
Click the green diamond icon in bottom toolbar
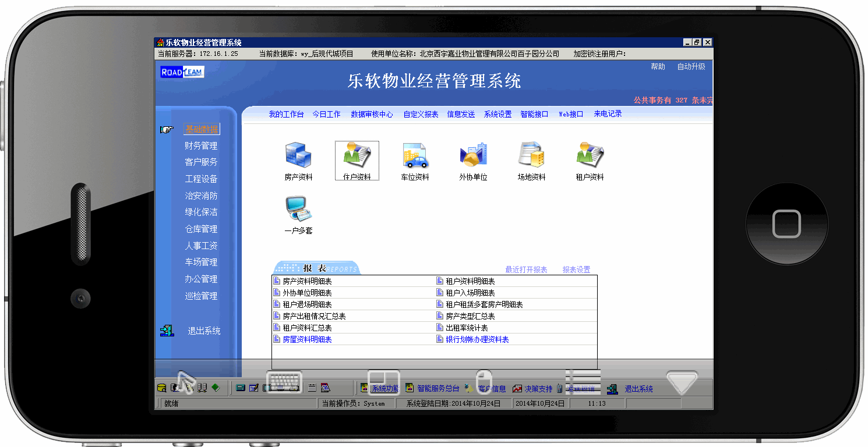(x=216, y=388)
